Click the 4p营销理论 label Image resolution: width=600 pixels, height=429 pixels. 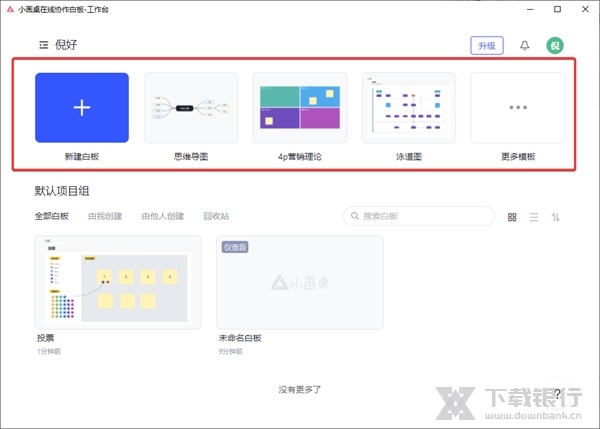(300, 157)
